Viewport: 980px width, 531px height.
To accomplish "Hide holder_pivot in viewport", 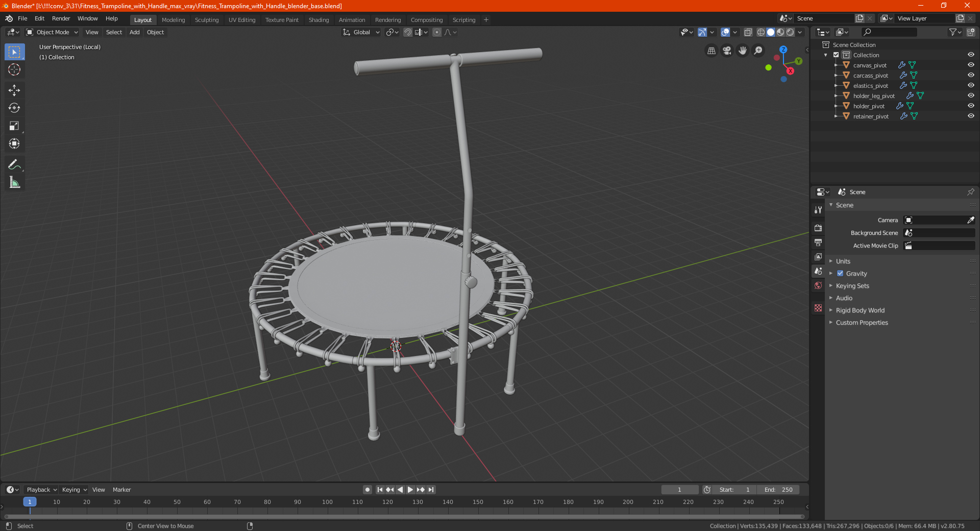I will tap(971, 106).
